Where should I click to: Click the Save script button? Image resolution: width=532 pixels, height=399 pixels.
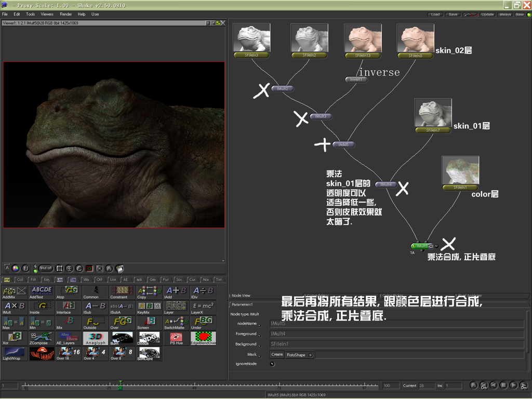pos(453,15)
